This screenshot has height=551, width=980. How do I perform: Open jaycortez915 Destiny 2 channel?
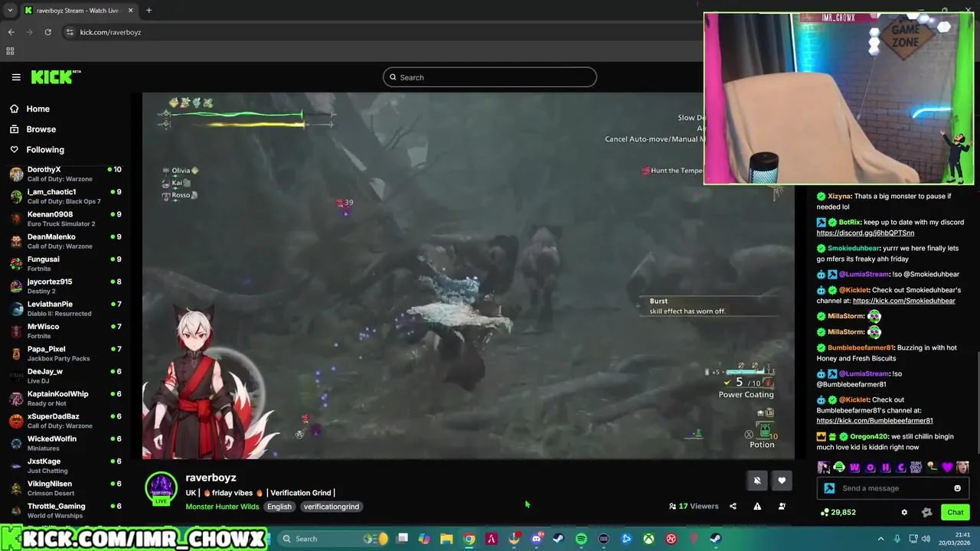pos(65,286)
